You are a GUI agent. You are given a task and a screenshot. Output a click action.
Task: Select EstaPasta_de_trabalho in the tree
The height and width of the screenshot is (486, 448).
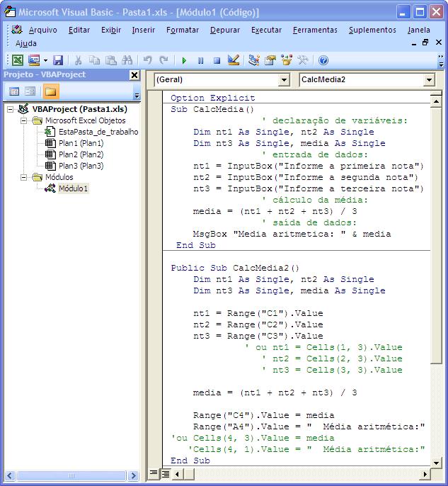pos(98,132)
